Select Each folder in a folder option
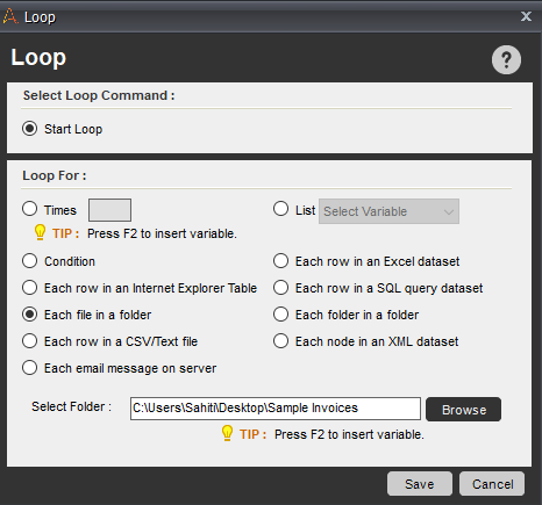Image resolution: width=542 pixels, height=505 pixels. pyautogui.click(x=281, y=314)
